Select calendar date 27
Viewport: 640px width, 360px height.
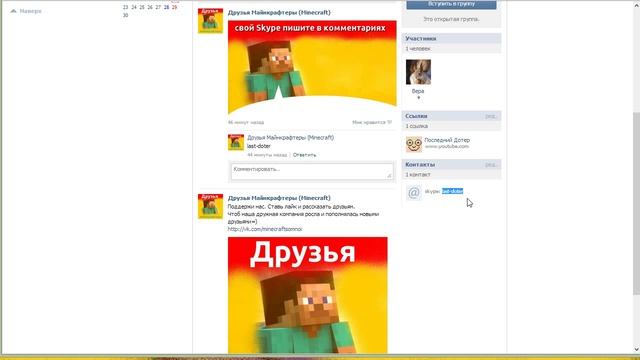(158, 7)
